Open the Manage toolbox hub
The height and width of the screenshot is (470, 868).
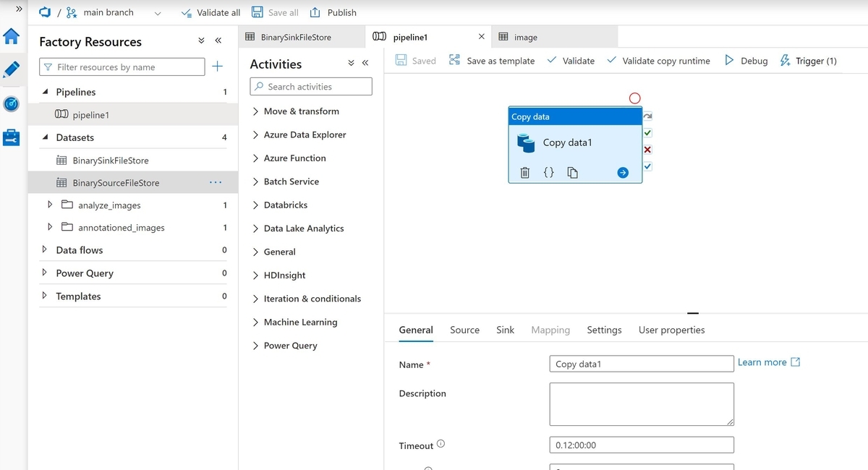[12, 137]
